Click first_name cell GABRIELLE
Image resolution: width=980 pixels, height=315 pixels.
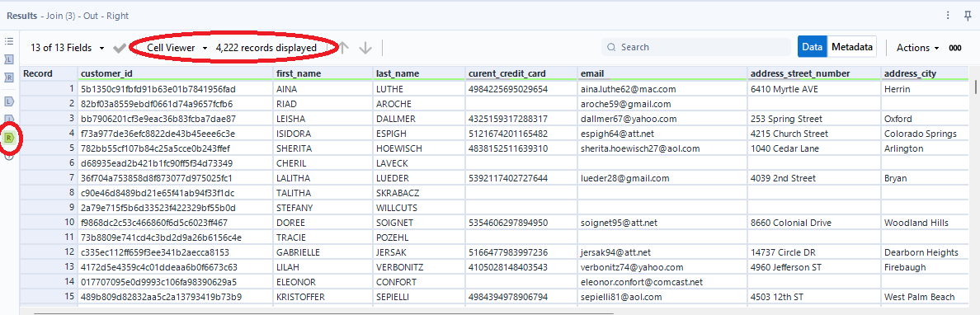[323, 252]
